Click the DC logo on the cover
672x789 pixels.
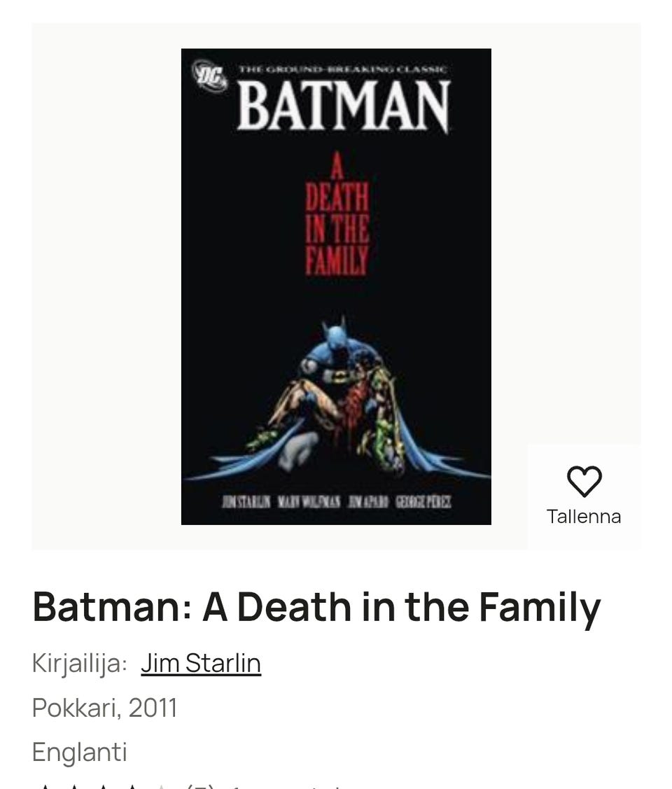tap(209, 75)
